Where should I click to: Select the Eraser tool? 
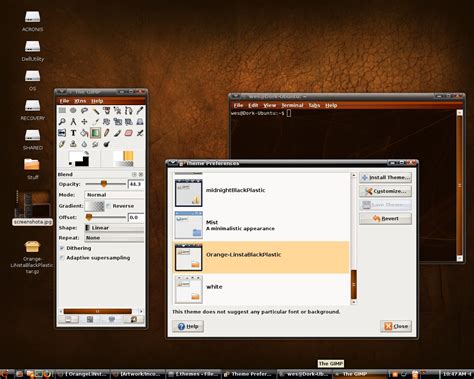(129, 133)
